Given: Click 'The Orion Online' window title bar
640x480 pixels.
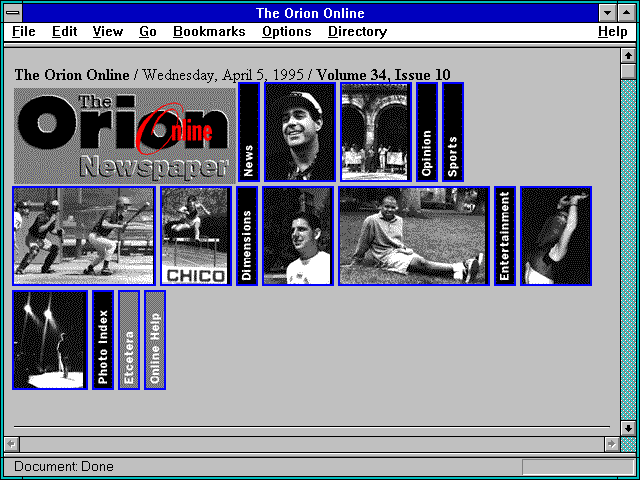Looking at the screenshot, I should [x=310, y=13].
